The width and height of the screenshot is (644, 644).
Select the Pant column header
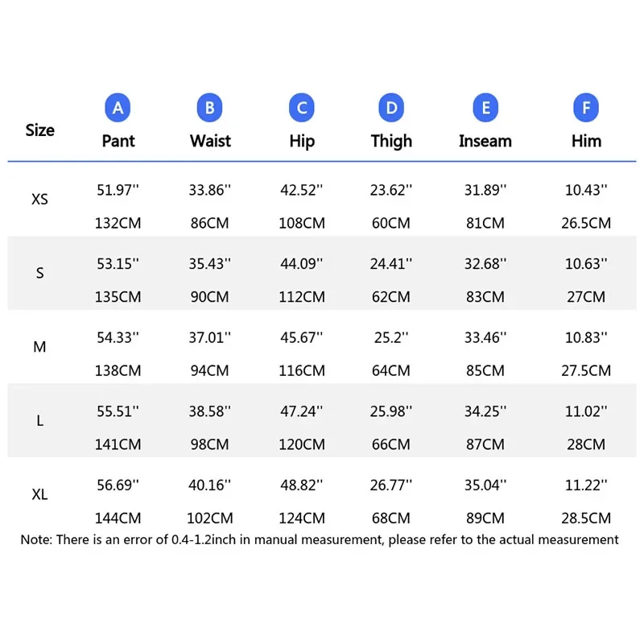pyautogui.click(x=118, y=141)
